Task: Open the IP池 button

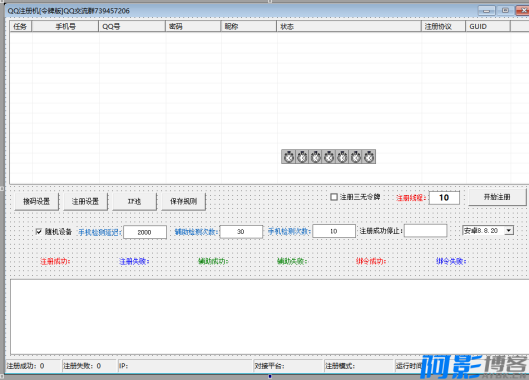Action: coord(134,201)
